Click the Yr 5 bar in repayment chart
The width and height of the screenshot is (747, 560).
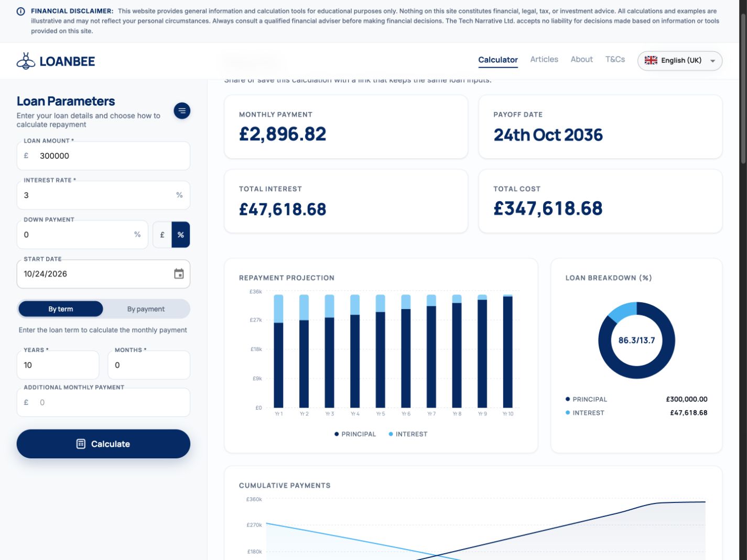381,351
